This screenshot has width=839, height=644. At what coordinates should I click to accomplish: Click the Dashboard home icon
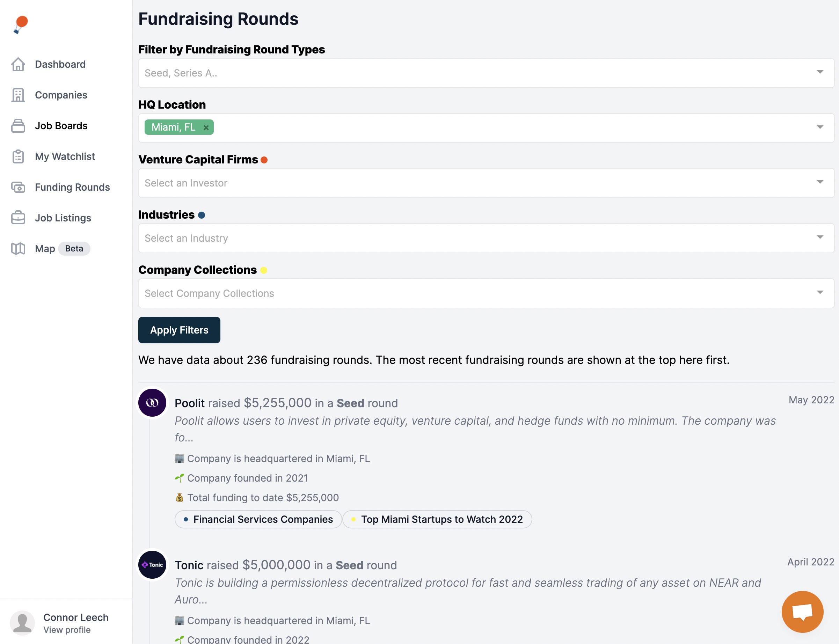click(18, 64)
